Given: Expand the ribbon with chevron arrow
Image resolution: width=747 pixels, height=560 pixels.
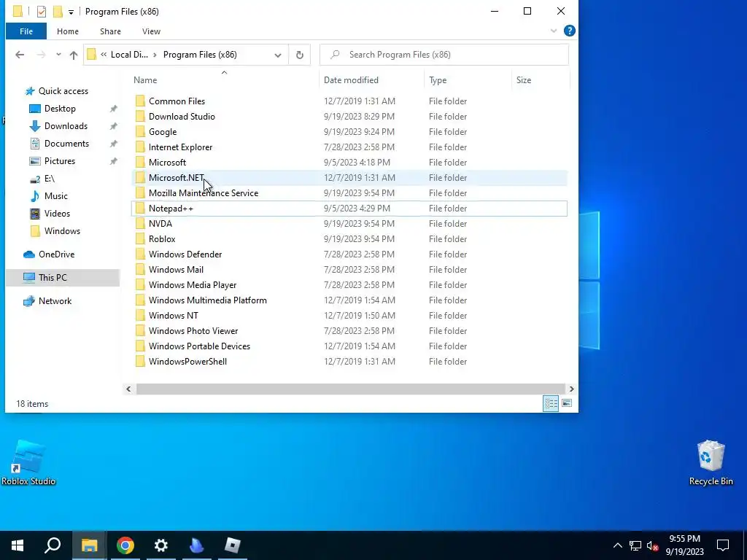Looking at the screenshot, I should 554,31.
